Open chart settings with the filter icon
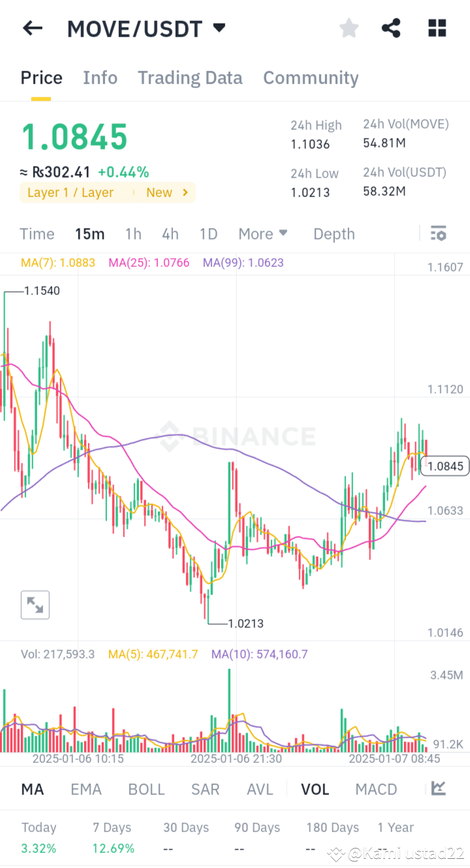Image resolution: width=470 pixels, height=868 pixels. click(x=438, y=233)
